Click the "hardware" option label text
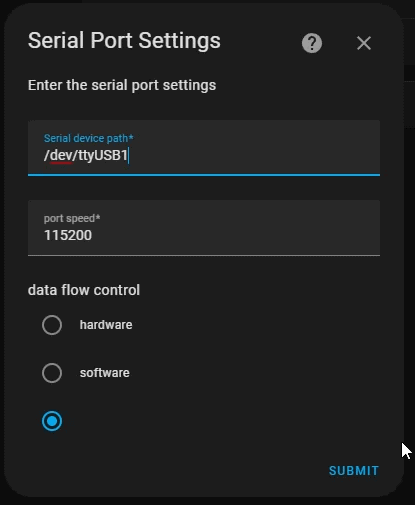This screenshot has height=505, width=415. pos(106,325)
